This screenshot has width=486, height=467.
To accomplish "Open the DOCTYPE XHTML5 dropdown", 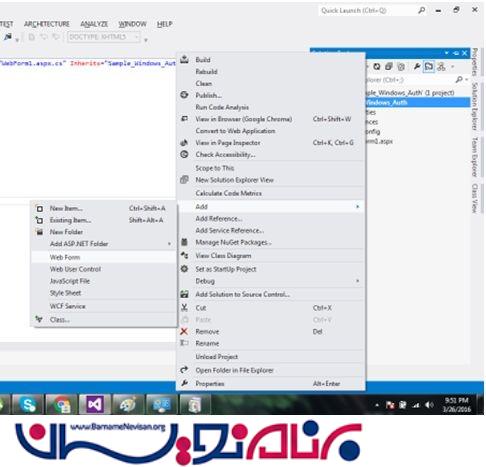I will (104, 37).
